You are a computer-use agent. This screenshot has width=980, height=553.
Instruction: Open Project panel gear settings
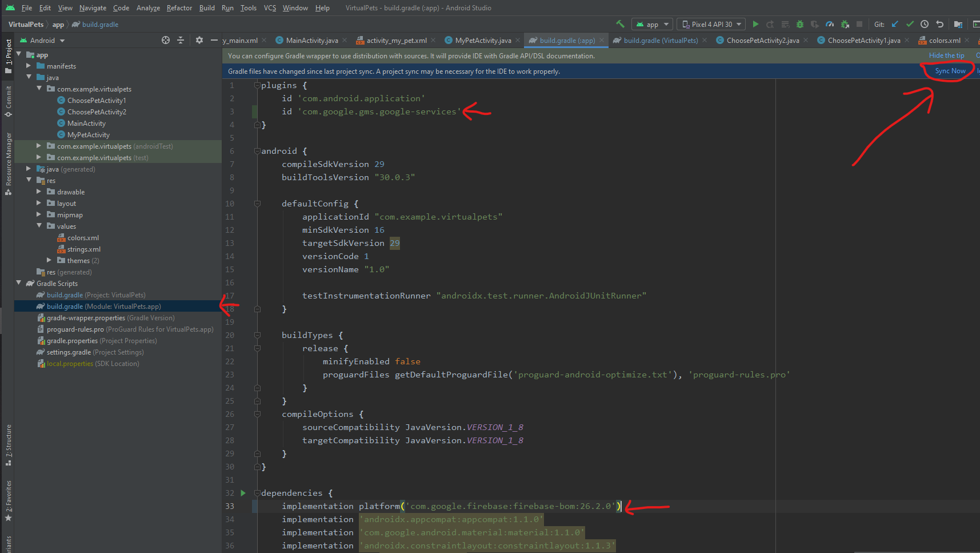click(x=199, y=40)
